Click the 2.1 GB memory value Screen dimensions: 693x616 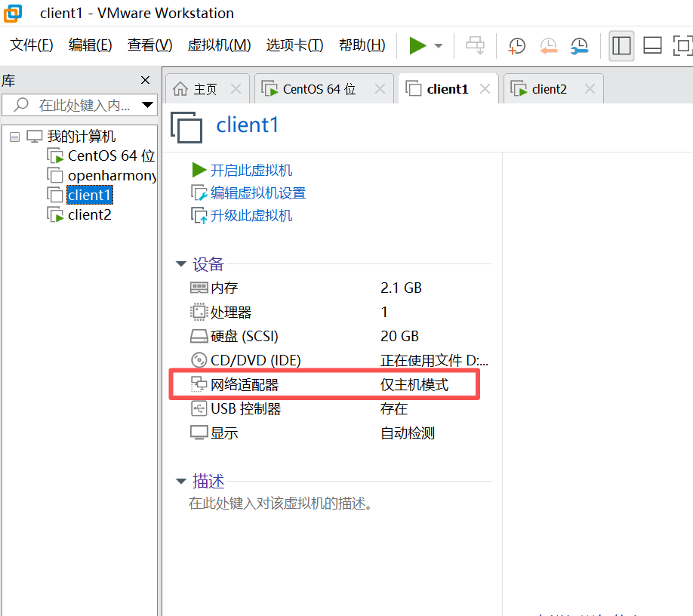tap(402, 288)
